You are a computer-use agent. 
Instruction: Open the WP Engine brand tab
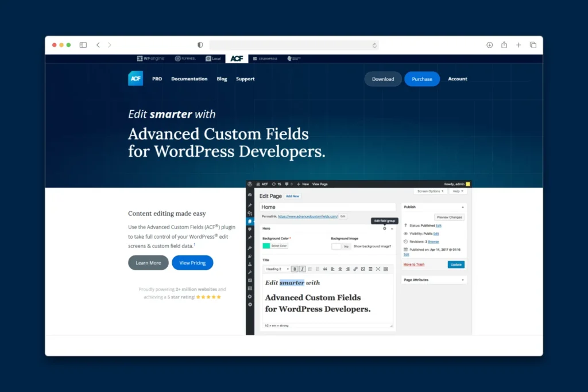point(150,59)
